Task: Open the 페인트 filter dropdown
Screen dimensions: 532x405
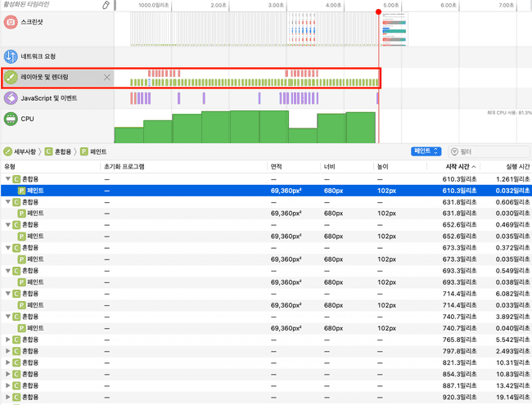Action: click(x=426, y=151)
